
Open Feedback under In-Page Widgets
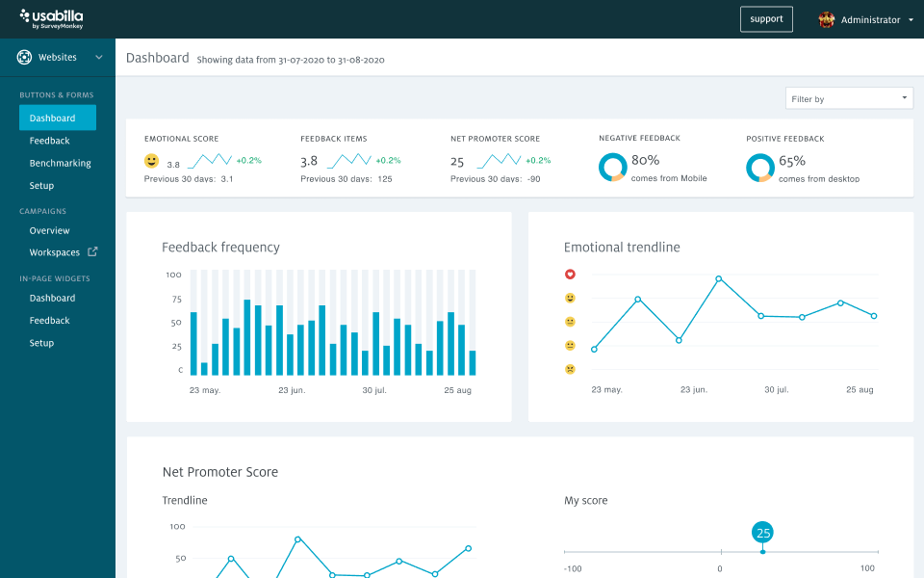click(49, 320)
